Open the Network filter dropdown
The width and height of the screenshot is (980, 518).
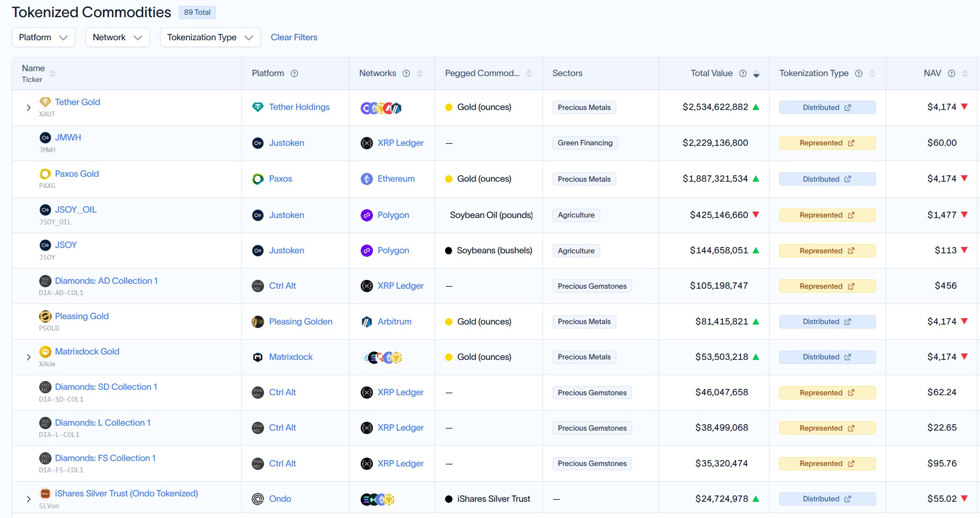tap(118, 37)
